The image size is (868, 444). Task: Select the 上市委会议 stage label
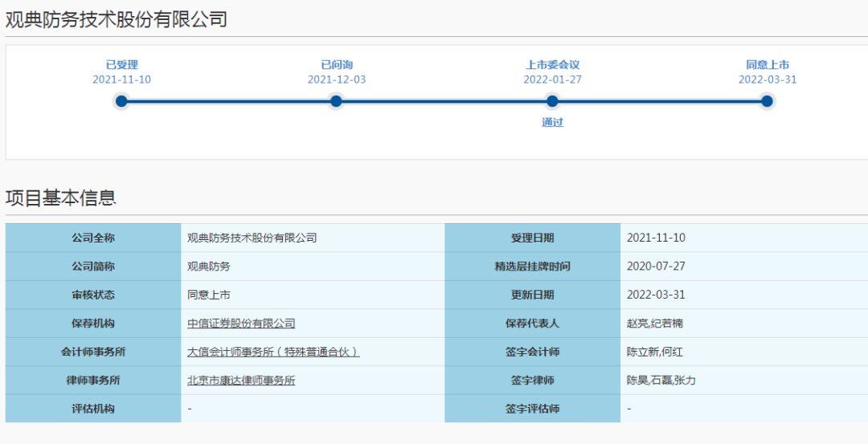pos(552,65)
